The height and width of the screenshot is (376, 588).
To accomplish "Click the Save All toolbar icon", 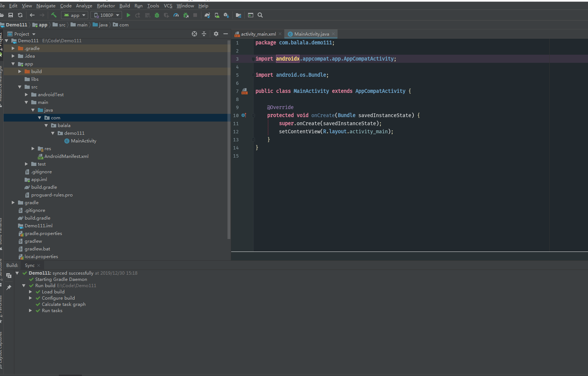I will [x=11, y=15].
